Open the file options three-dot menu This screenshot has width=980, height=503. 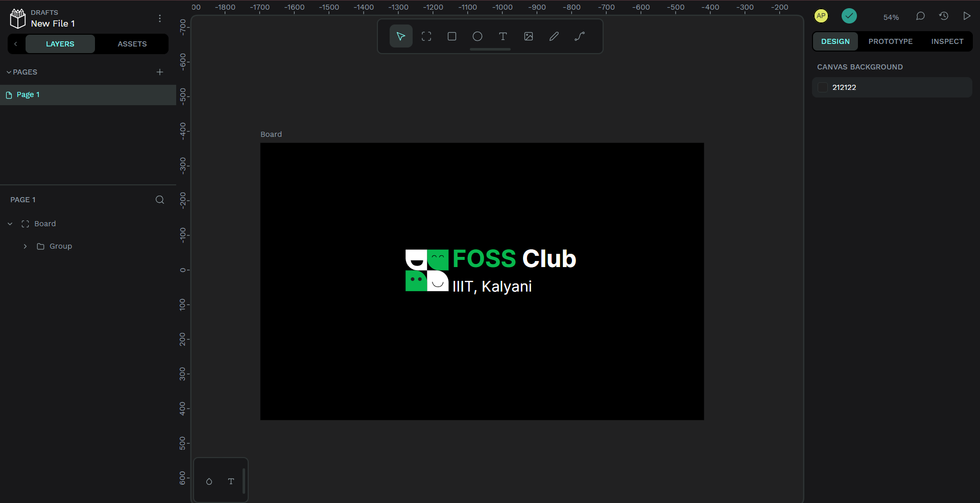[x=160, y=18]
